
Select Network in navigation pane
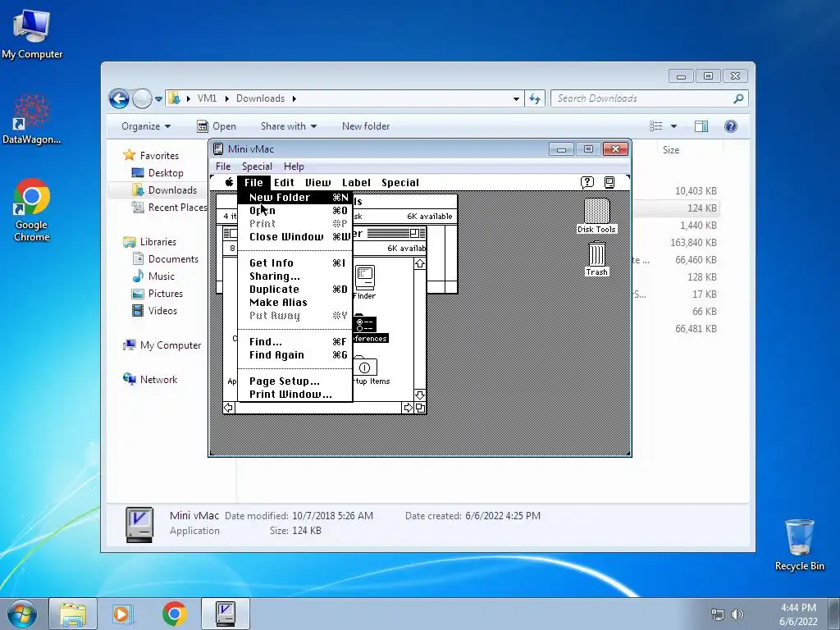pyautogui.click(x=151, y=380)
